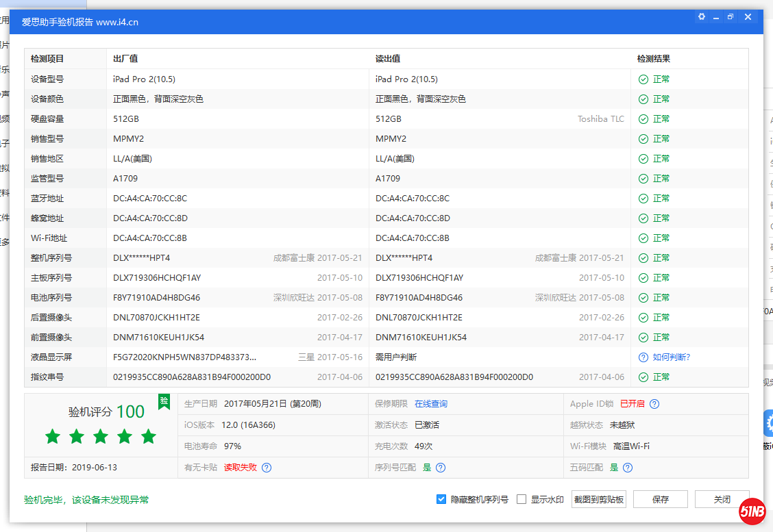Open 在线查询 warranty link
Screen dimensions: 773x532
(x=431, y=404)
